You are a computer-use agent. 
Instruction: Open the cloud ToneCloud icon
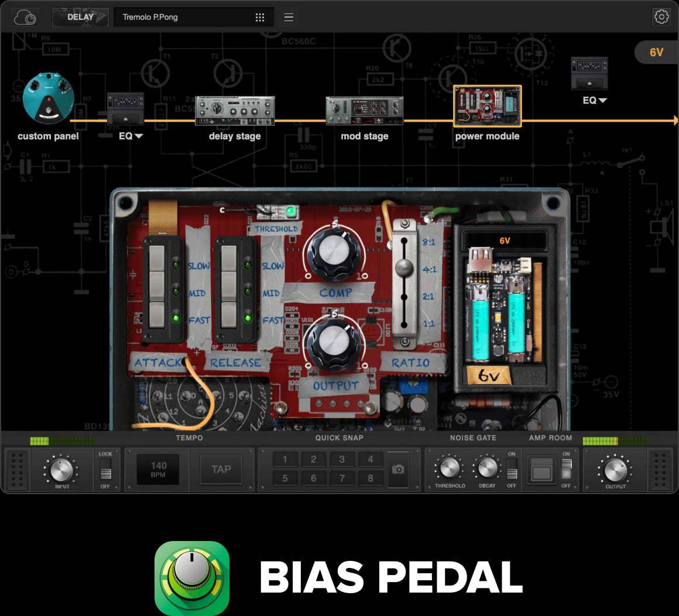coord(25,18)
